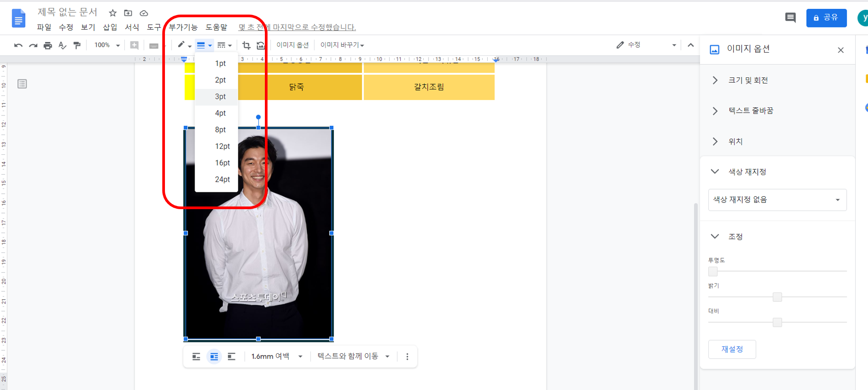This screenshot has height=390, width=868.
Task: Open the border color pencil tool
Action: coord(184,45)
